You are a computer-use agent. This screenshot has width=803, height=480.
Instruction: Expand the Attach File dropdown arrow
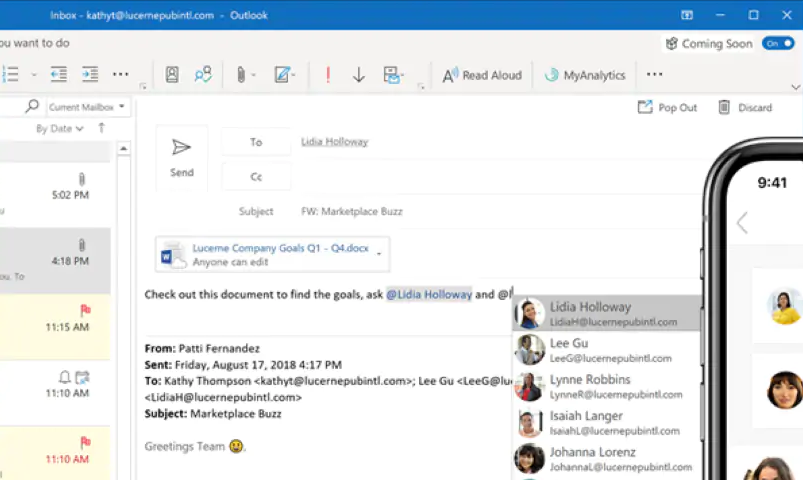pyautogui.click(x=253, y=75)
